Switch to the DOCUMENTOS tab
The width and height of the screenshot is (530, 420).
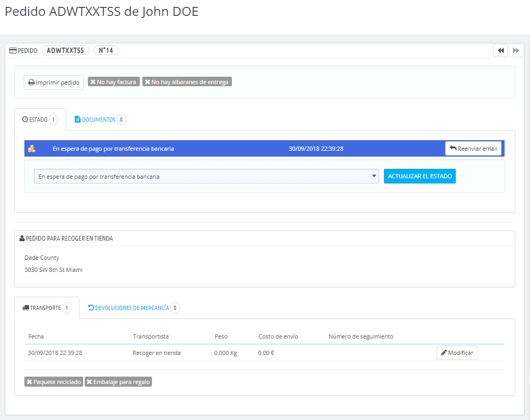99,119
